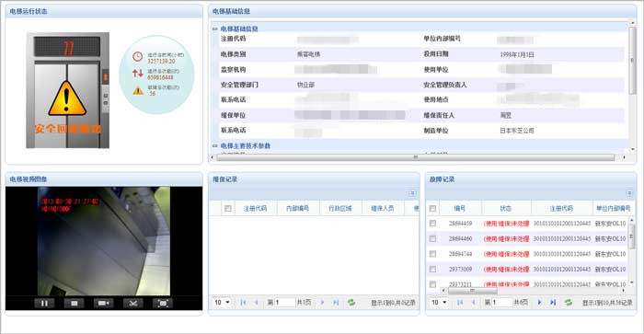Go to last page of 维保记录
644x334 pixels.
coord(336,303)
